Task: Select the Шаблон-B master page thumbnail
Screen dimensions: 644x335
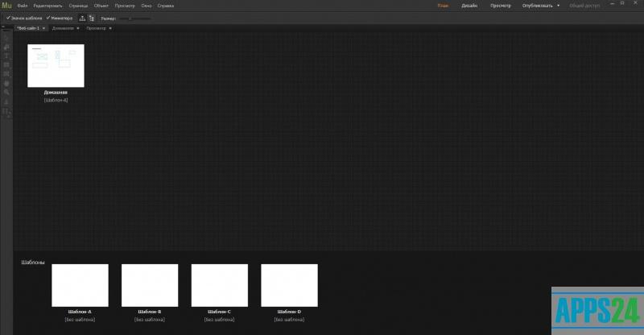Action: click(150, 285)
